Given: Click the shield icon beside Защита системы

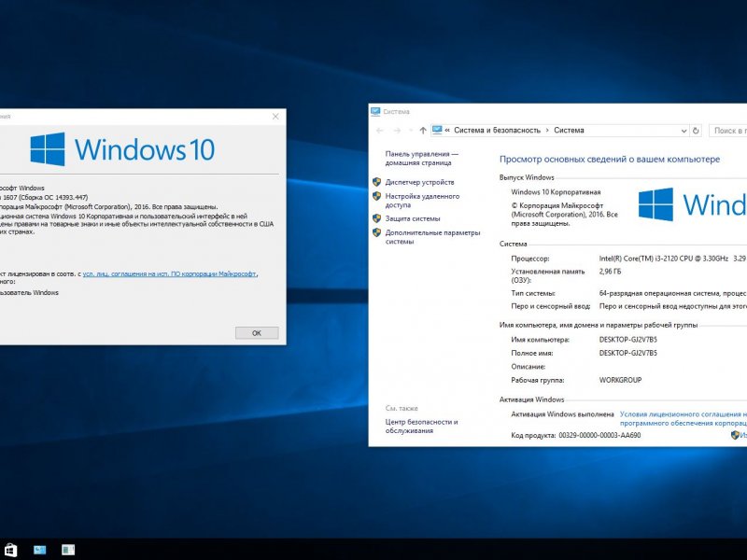Looking at the screenshot, I should point(377,218).
